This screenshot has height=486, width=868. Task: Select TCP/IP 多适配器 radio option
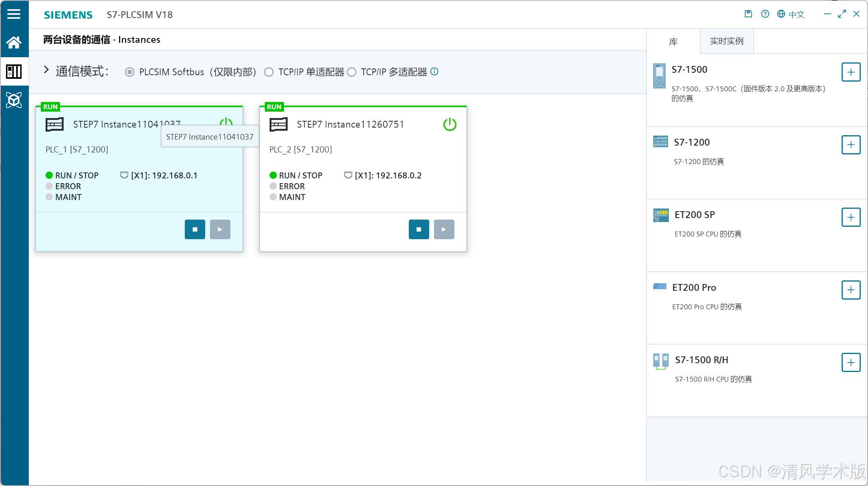pyautogui.click(x=352, y=72)
